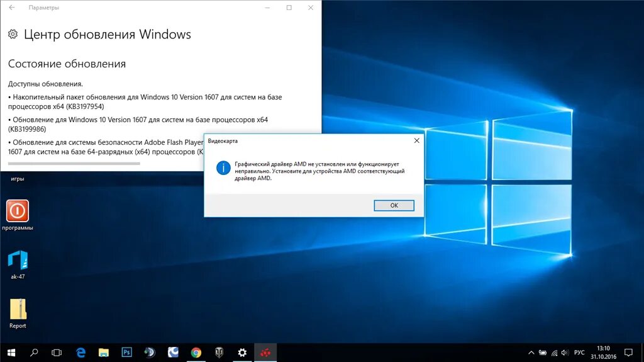Launch Google Chrome from taskbar

pyautogui.click(x=196, y=353)
